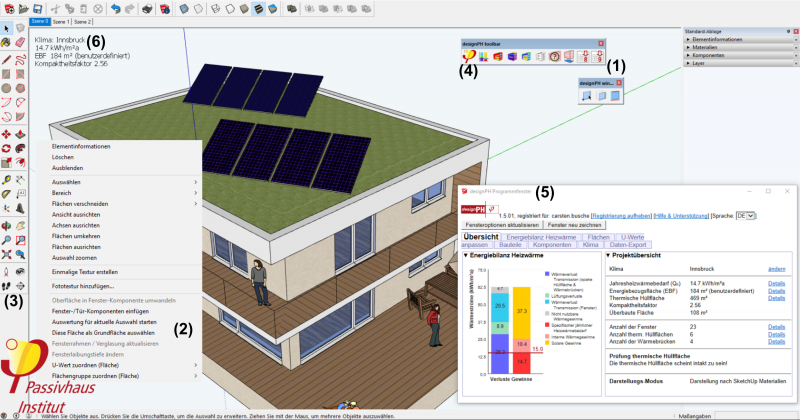Click the red-and-cyan framed window icon in designPH win toolbar

[615, 95]
